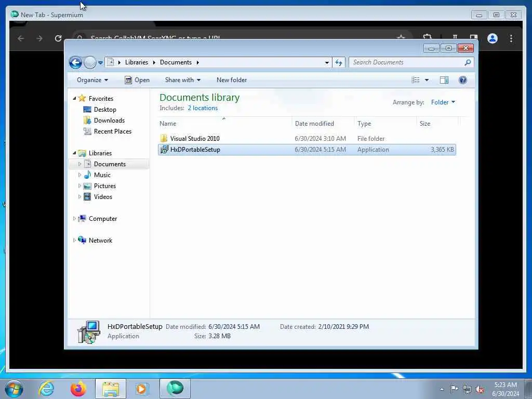Open Computer in navigation pane

pos(103,219)
